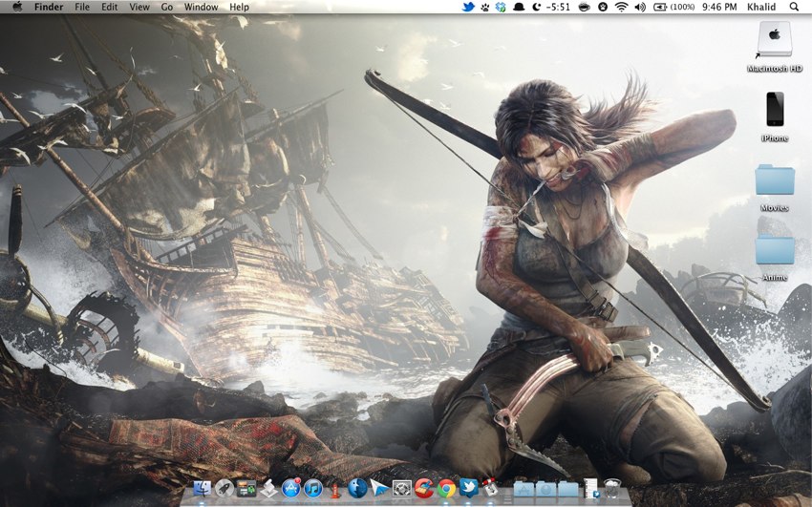Open Mission Control from the Dock

pyautogui.click(x=246, y=488)
